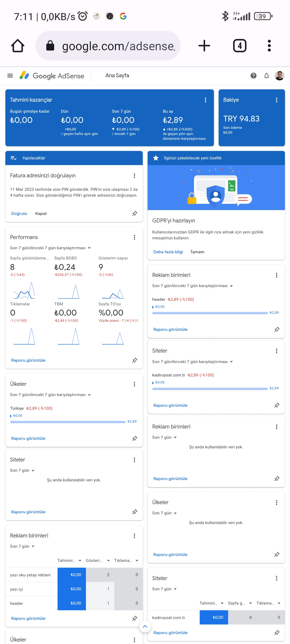Open the help question mark icon

pos(253,76)
